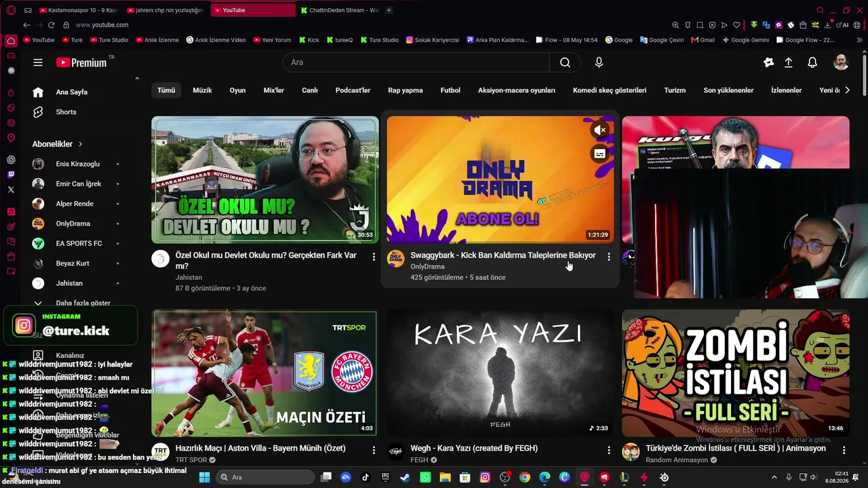Open more options for Swaggybark video
868x488 pixels.
609,257
